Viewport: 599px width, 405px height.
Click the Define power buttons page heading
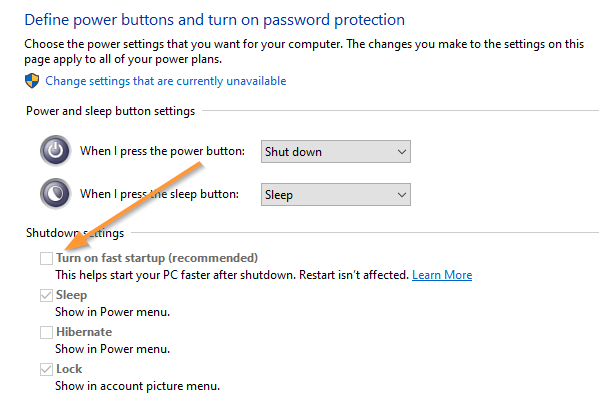point(215,20)
